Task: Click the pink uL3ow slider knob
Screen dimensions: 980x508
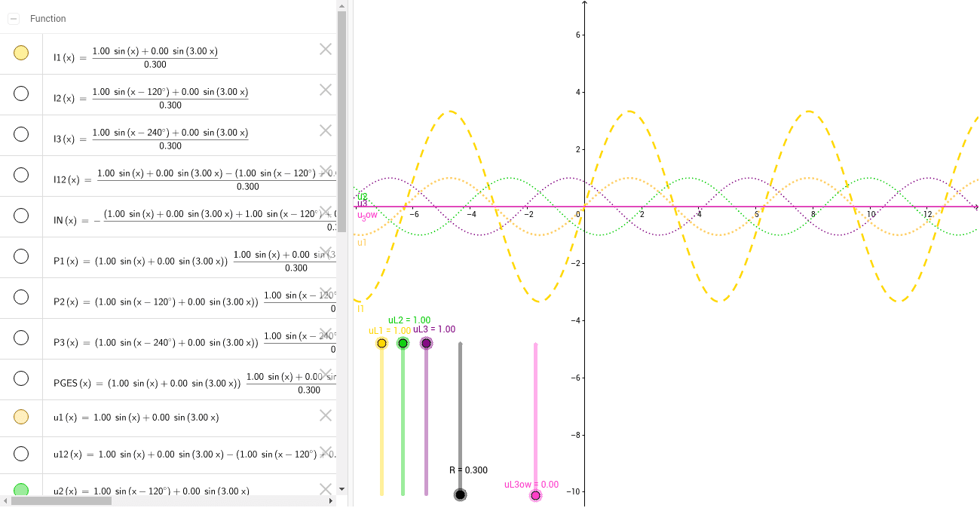Action: coord(535,495)
